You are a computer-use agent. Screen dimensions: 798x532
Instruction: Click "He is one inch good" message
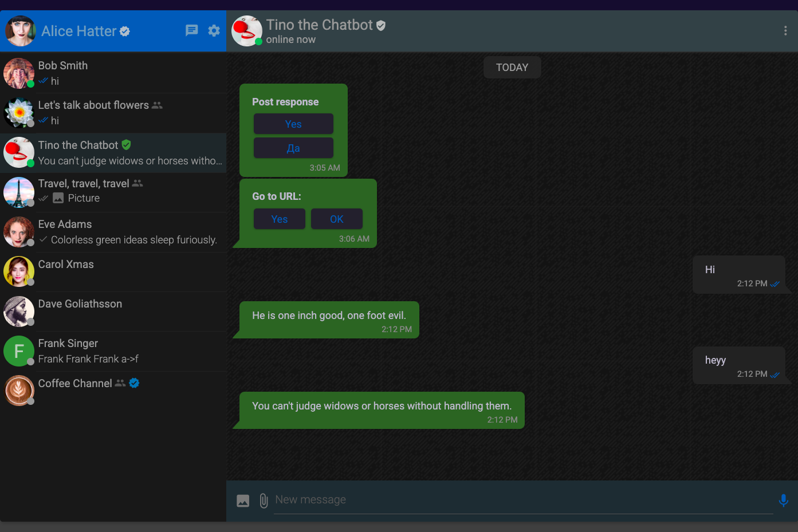tap(329, 320)
